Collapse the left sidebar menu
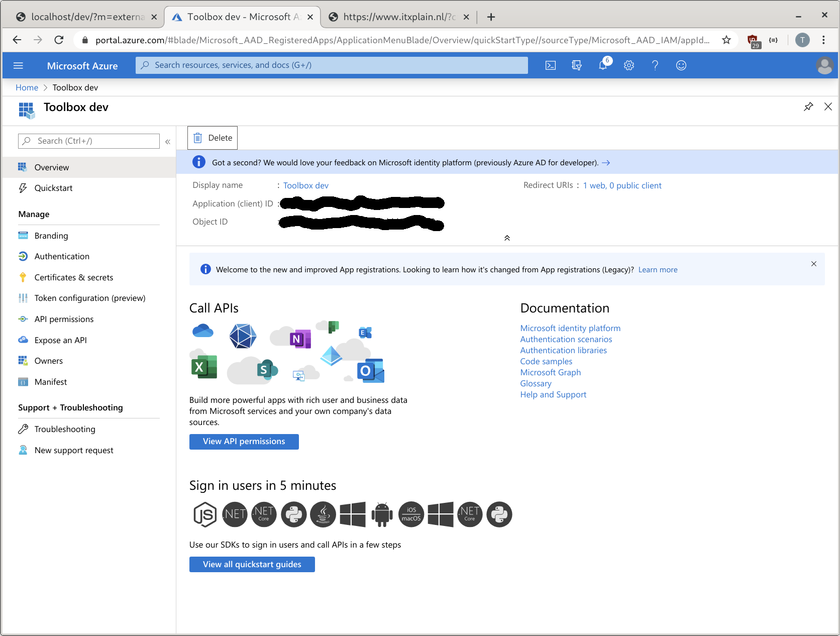Viewport: 840px width, 636px height. (168, 142)
